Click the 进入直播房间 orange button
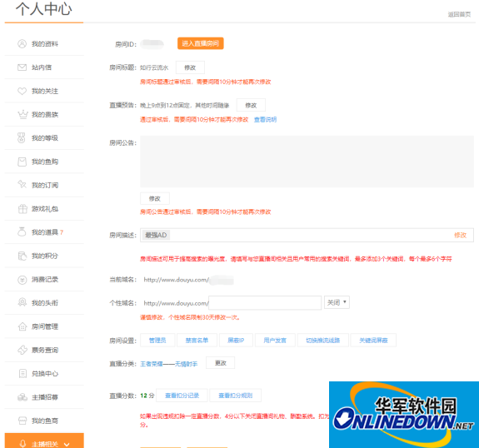The image size is (479, 448). pyautogui.click(x=201, y=43)
